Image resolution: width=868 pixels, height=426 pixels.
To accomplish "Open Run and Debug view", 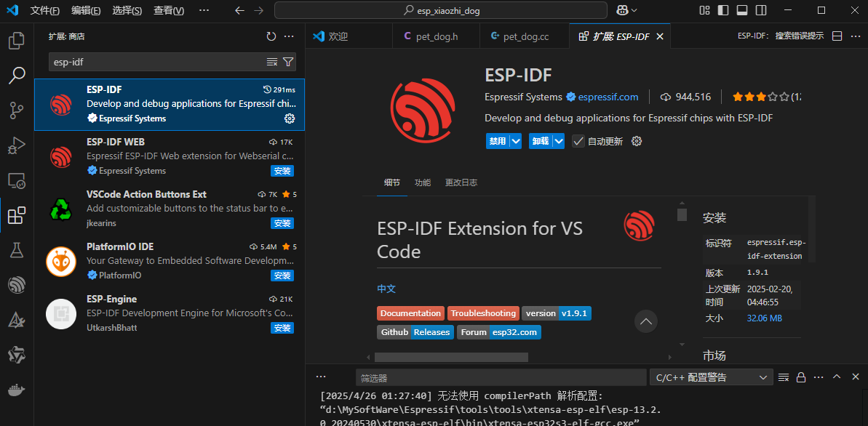I will point(17,145).
